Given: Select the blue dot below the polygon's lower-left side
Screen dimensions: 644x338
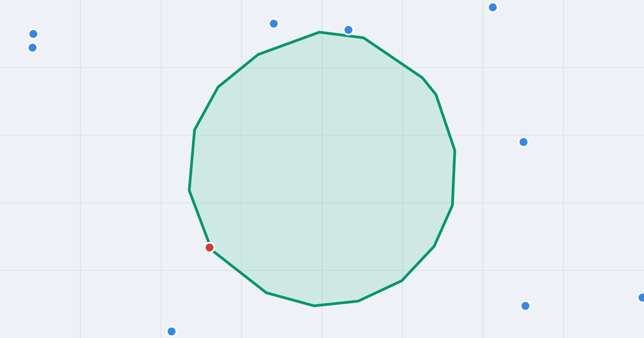Looking at the screenshot, I should tap(172, 332).
